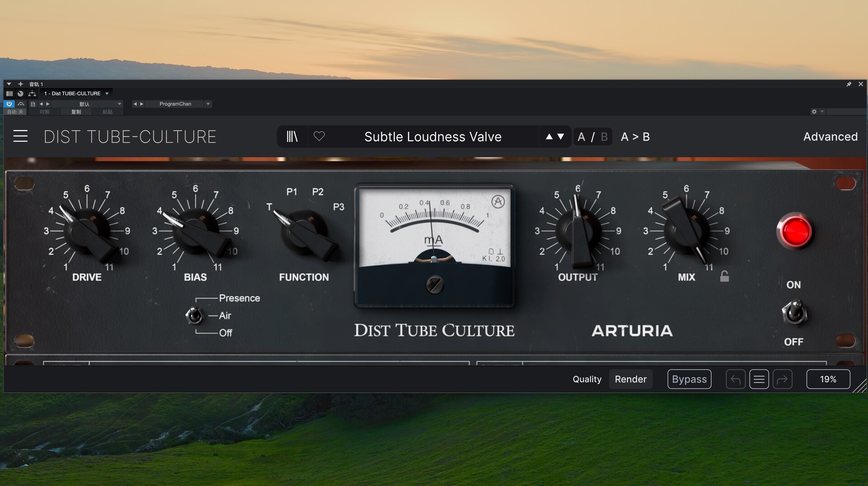Image resolution: width=868 pixels, height=486 pixels.
Task: Click the Bypass button
Action: pyautogui.click(x=689, y=379)
